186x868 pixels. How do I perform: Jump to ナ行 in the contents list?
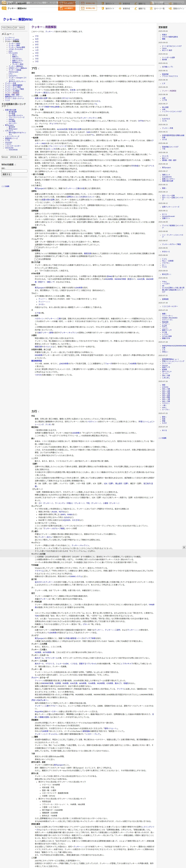37,47
